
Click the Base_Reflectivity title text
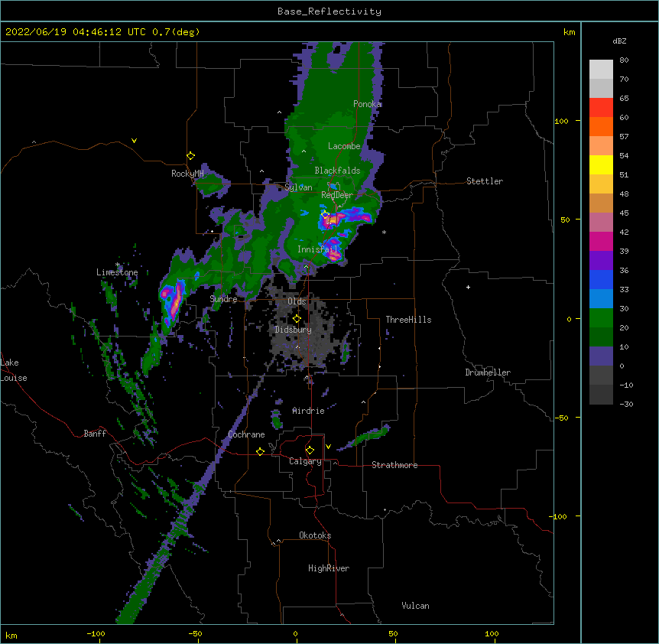click(329, 11)
